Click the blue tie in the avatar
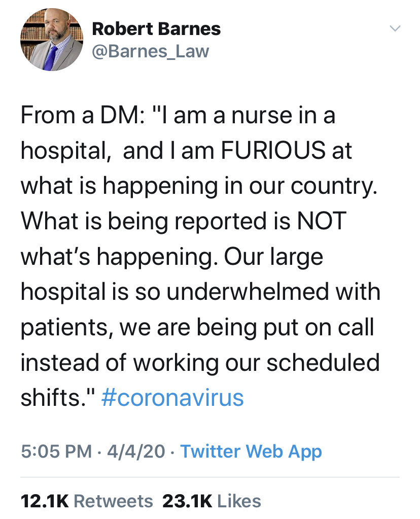The width and height of the screenshot is (420, 519). pyautogui.click(x=50, y=57)
